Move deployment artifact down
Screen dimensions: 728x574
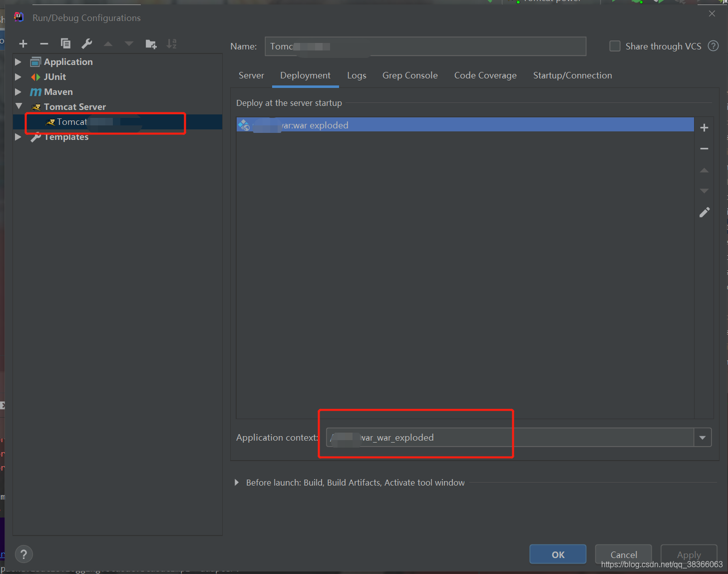(x=704, y=191)
